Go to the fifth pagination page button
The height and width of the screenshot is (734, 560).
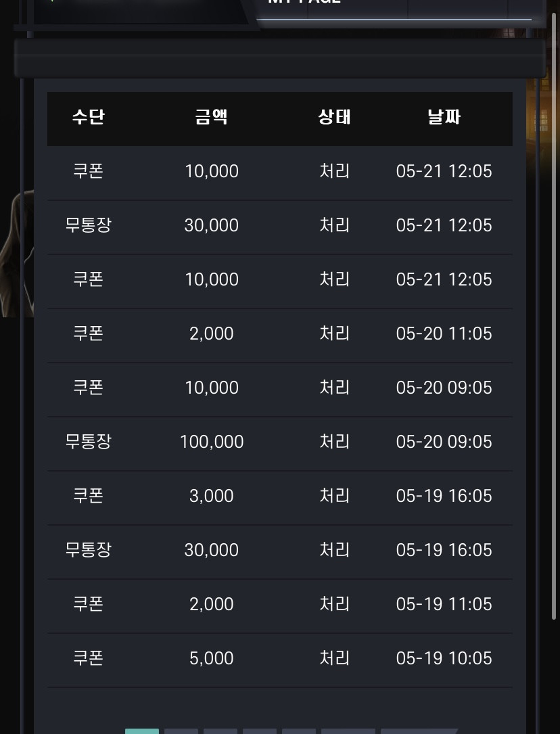coord(299,731)
